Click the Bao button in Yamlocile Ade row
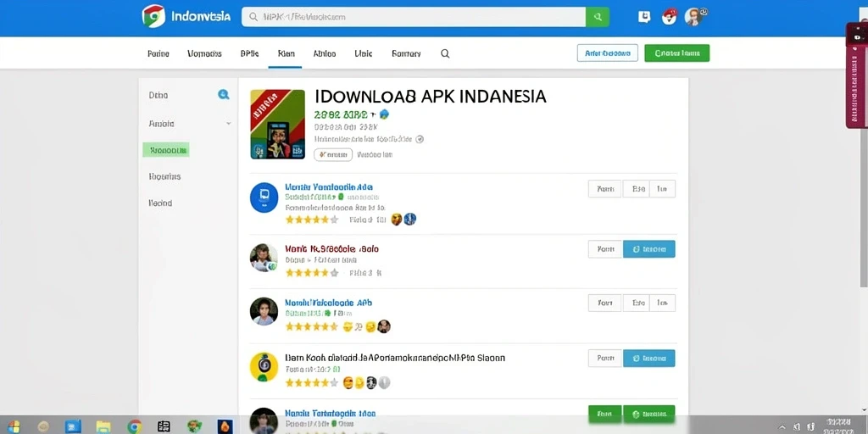 point(636,189)
